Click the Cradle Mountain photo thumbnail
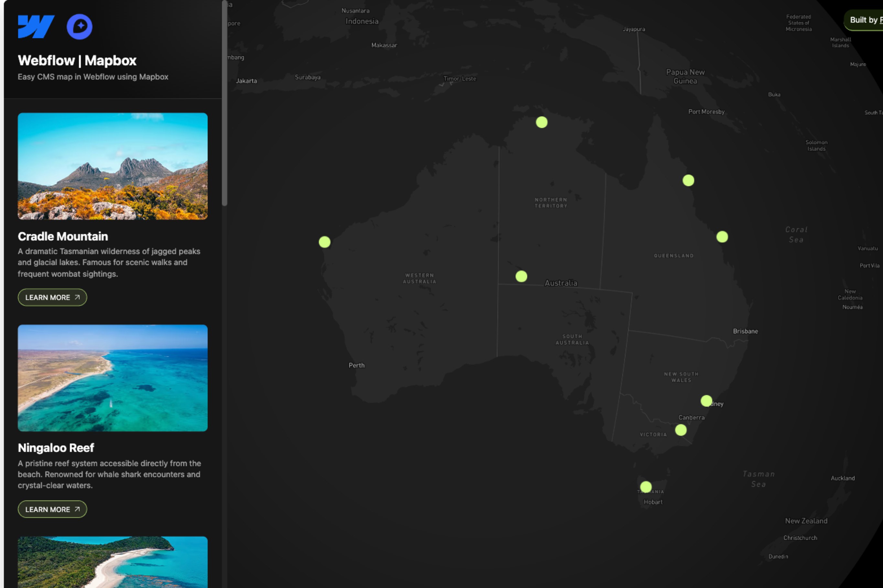 [x=112, y=167]
